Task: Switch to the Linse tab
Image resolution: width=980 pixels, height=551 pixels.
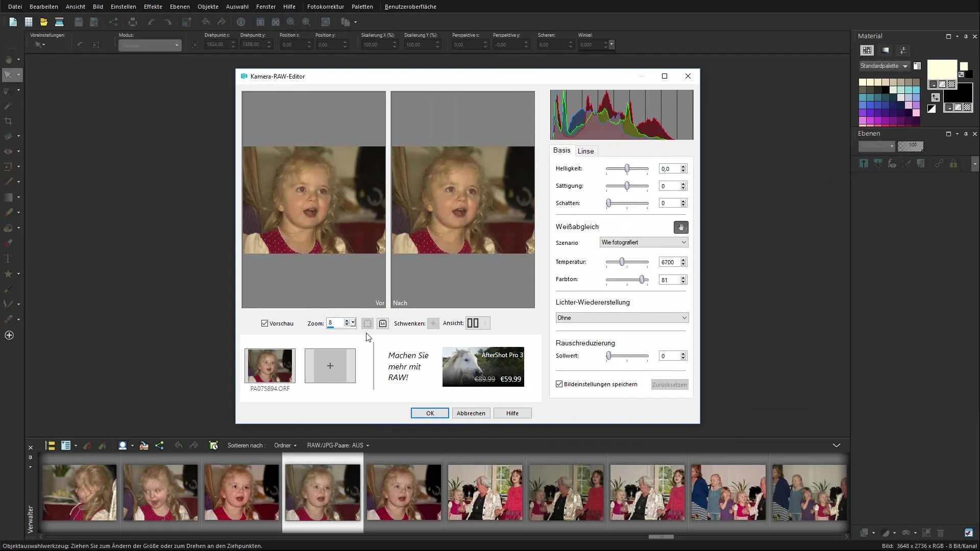Action: [x=585, y=151]
